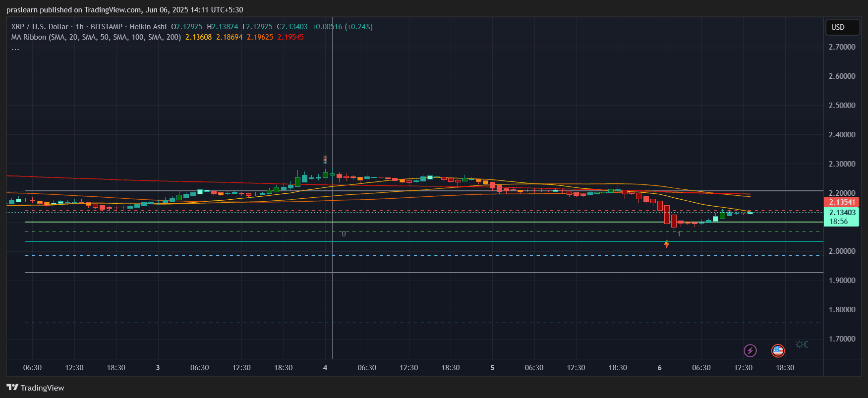Click the TradingView logo at bottom left

[x=35, y=388]
